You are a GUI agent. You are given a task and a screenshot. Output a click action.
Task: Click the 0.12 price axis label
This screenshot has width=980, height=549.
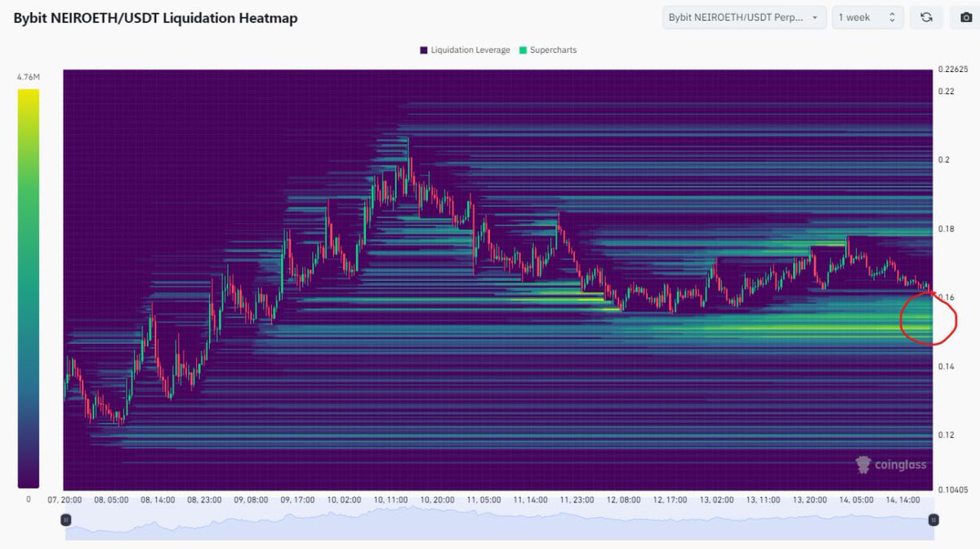pyautogui.click(x=947, y=435)
